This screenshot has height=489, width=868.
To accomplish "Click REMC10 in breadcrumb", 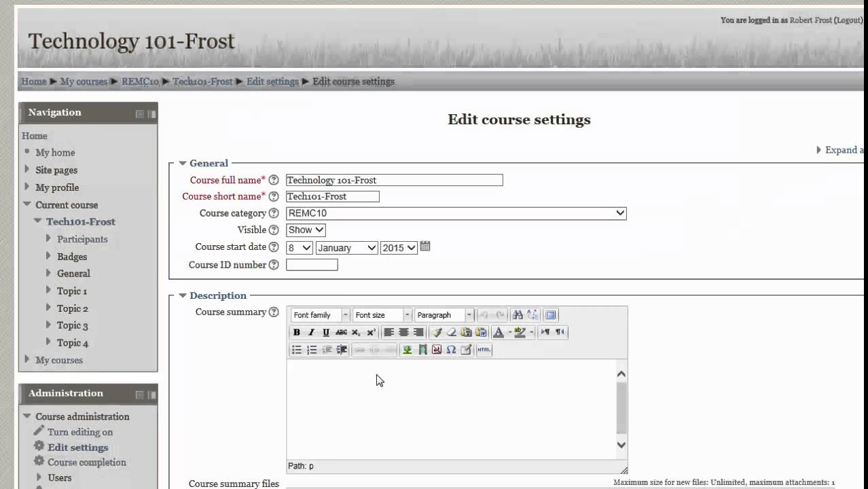I will pos(140,81).
